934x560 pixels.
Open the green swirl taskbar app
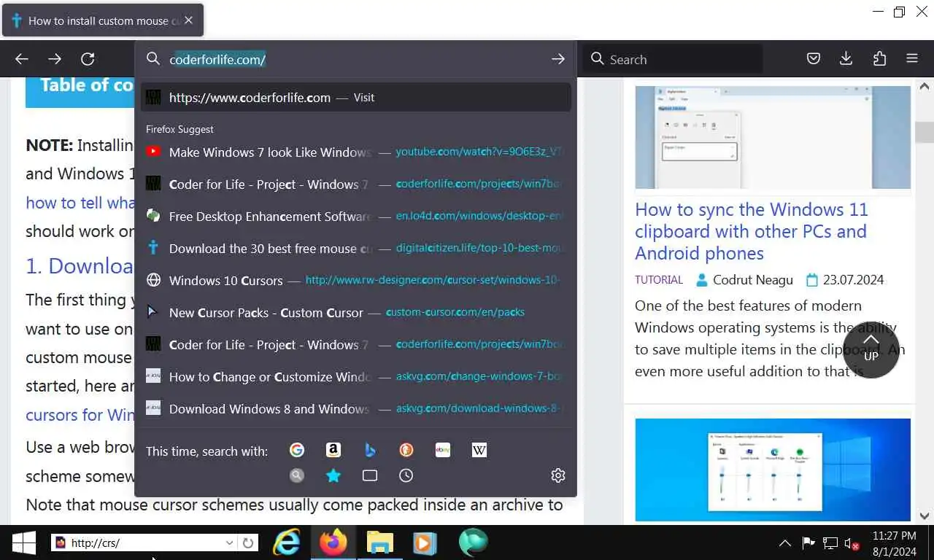[473, 542]
